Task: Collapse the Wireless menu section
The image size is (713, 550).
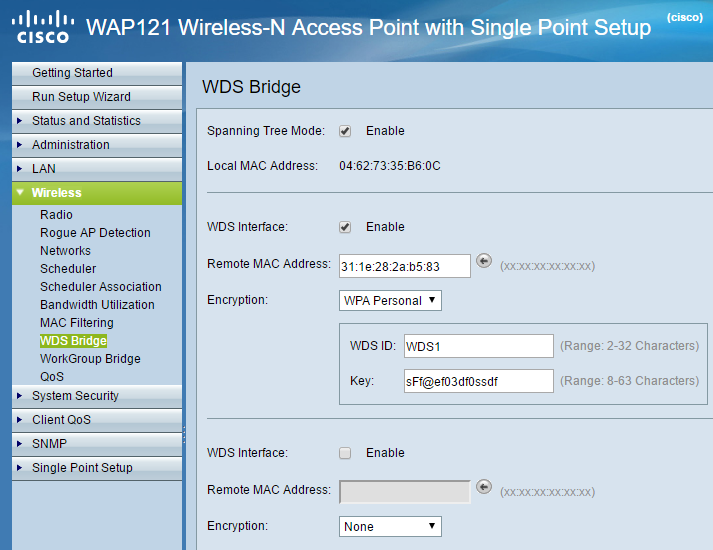Action: click(x=97, y=193)
